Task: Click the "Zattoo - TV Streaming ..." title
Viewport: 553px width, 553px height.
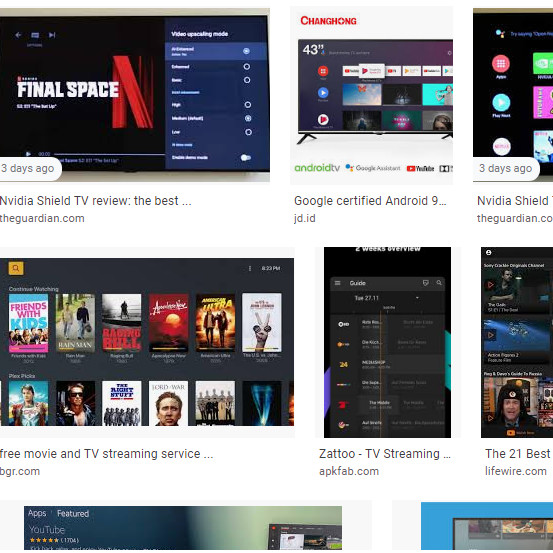Action: click(385, 454)
